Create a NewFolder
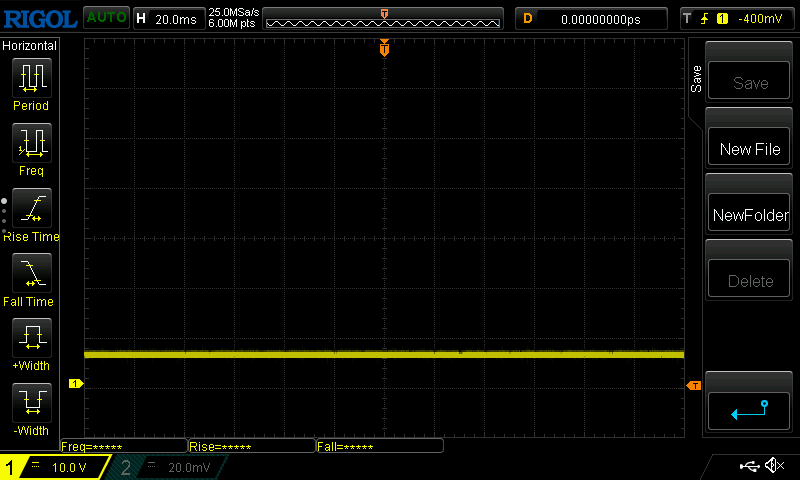Image resolution: width=800 pixels, height=480 pixels. pos(749,212)
